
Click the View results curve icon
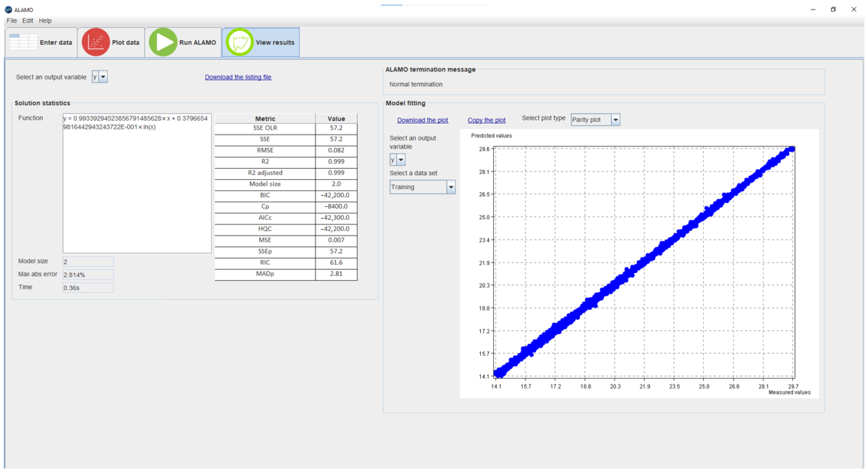pos(240,42)
